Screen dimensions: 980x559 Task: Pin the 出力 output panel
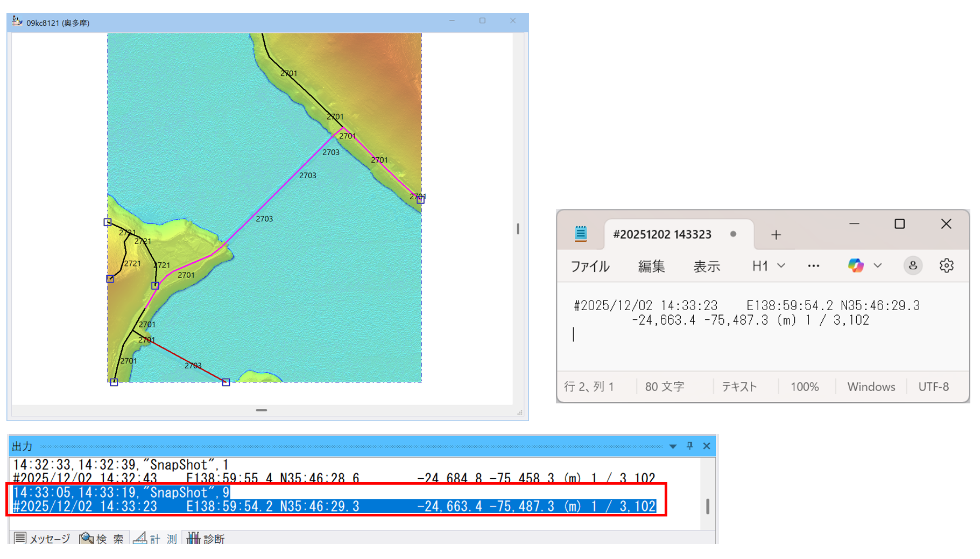pos(689,446)
